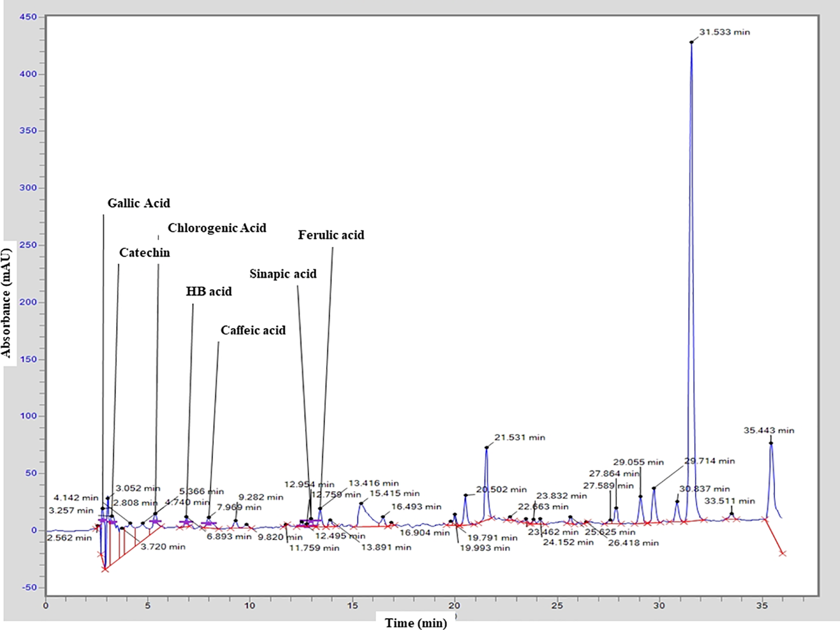Select the Sinapic acid label
The image size is (840, 630).
[283, 274]
